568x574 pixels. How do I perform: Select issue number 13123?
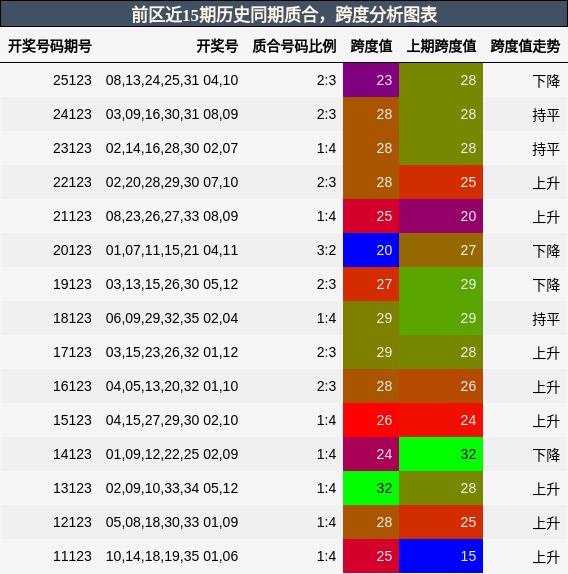click(72, 488)
